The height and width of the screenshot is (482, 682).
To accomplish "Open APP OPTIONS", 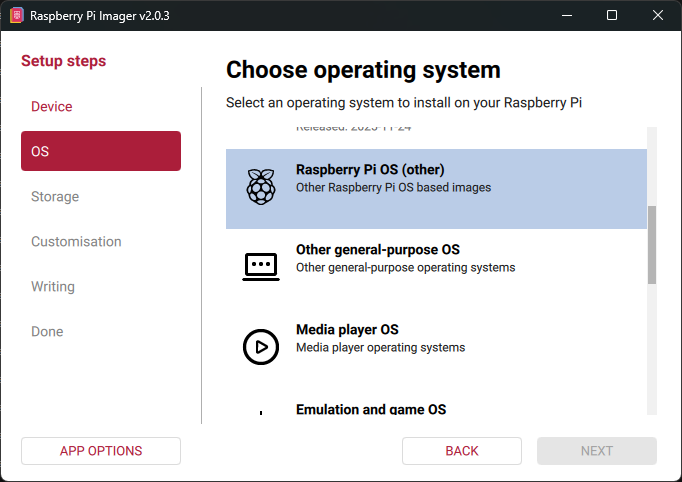I will click(x=101, y=451).
